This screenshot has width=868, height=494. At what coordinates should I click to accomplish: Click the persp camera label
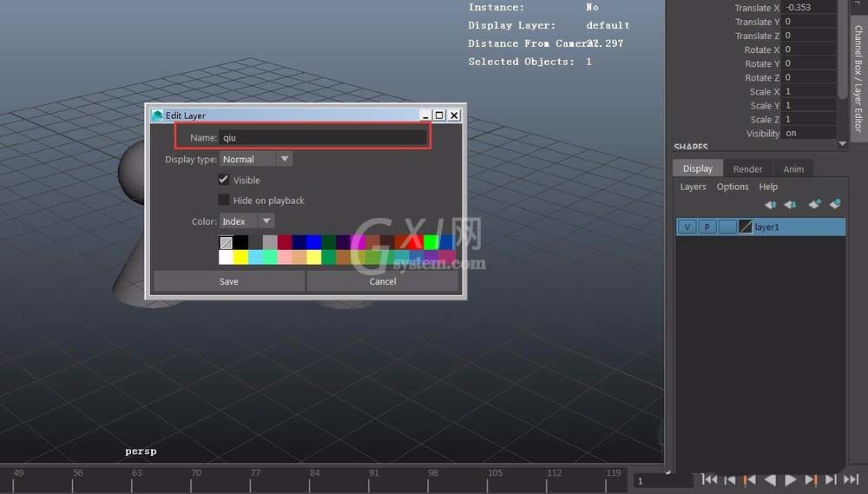(141, 451)
